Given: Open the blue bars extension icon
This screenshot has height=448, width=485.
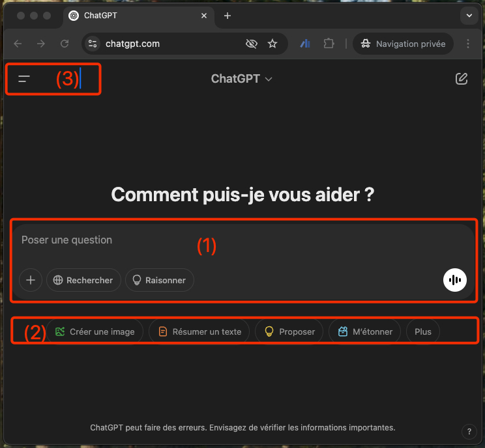Looking at the screenshot, I should tap(305, 44).
